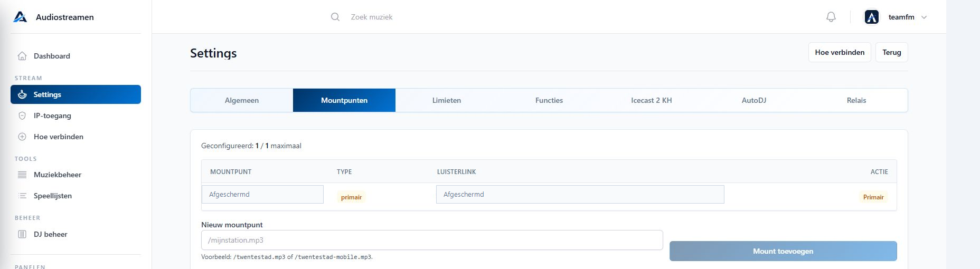This screenshot has width=980, height=269.
Task: Open Dashboard via its home icon
Action: coord(22,56)
